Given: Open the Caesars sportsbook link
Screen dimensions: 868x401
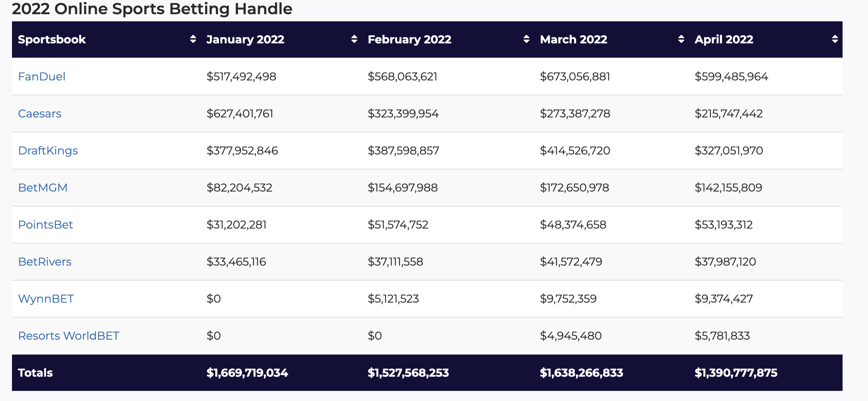Looking at the screenshot, I should (x=40, y=114).
